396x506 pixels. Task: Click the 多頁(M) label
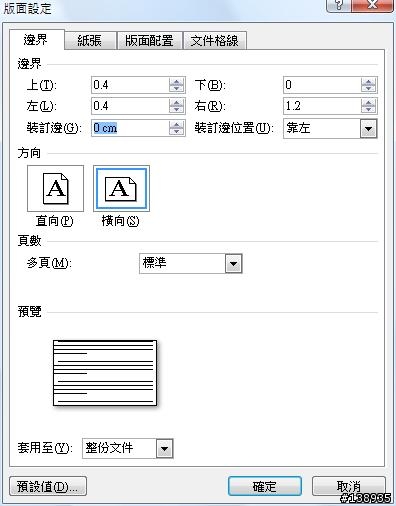[x=49, y=263]
